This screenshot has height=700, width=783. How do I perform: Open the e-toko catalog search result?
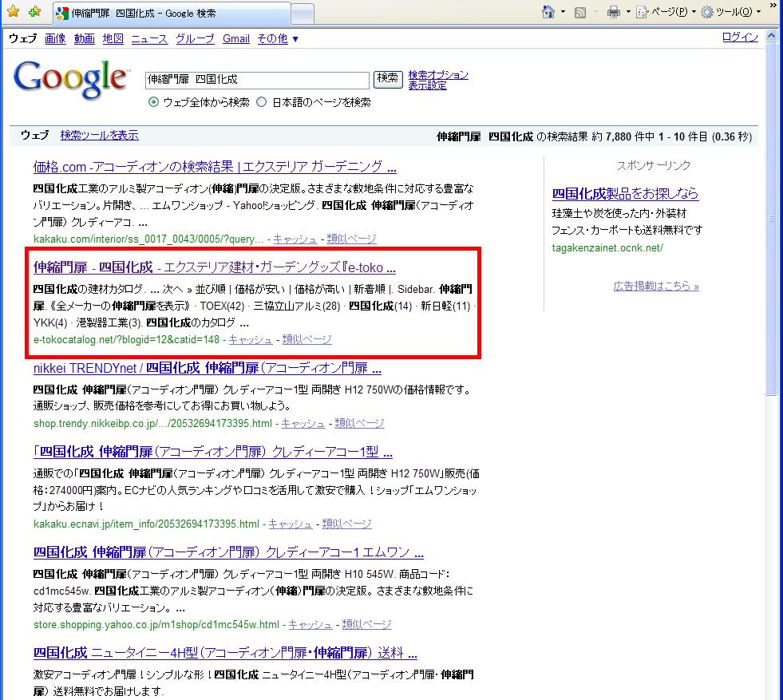(214, 267)
